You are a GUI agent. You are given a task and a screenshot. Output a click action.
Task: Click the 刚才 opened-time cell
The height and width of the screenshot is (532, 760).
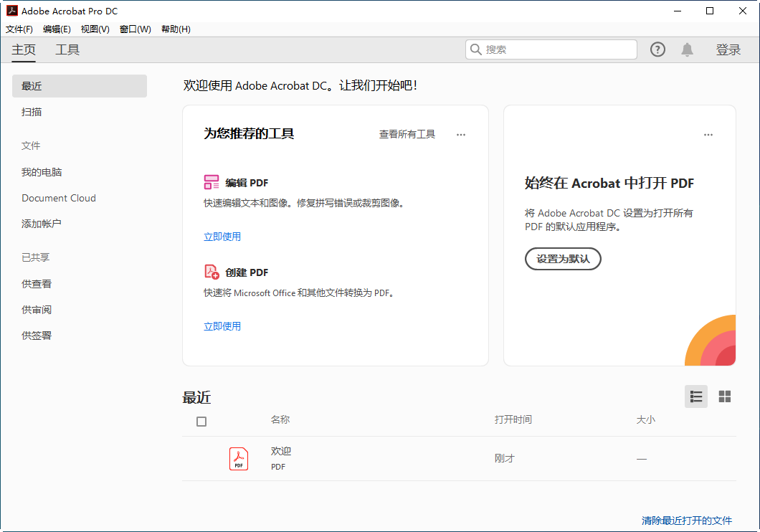[505, 458]
